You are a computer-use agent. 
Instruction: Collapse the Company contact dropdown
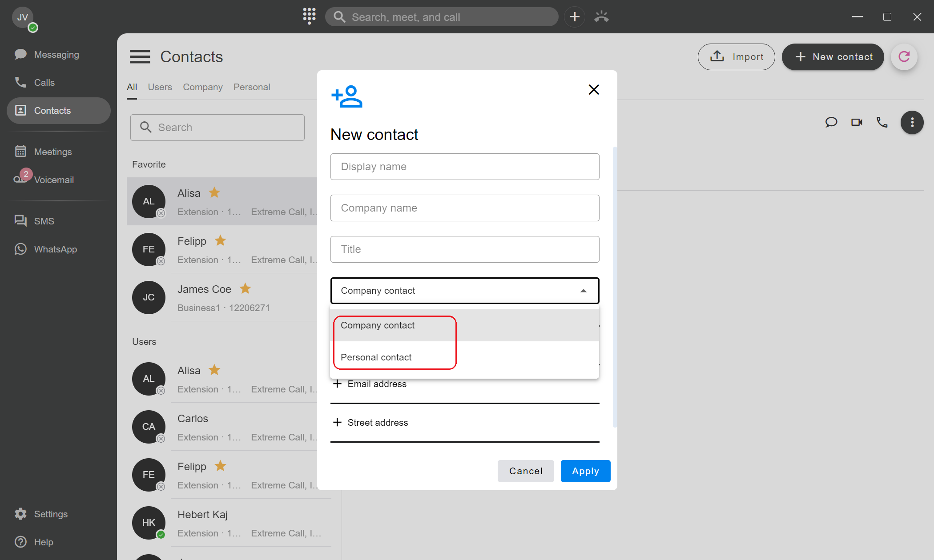pos(583,291)
